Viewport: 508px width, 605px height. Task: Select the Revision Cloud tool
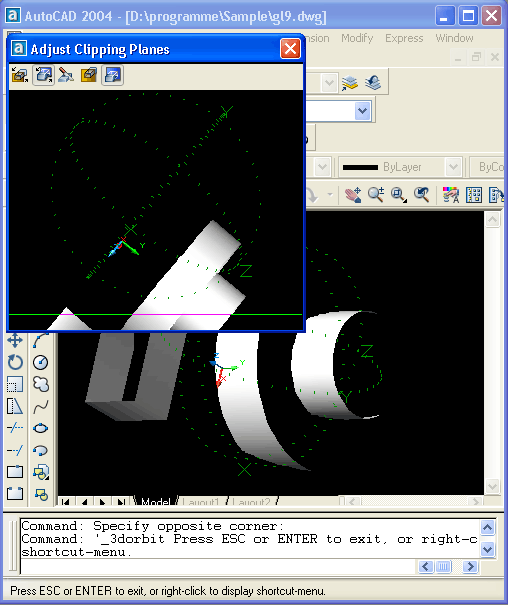tap(41, 384)
